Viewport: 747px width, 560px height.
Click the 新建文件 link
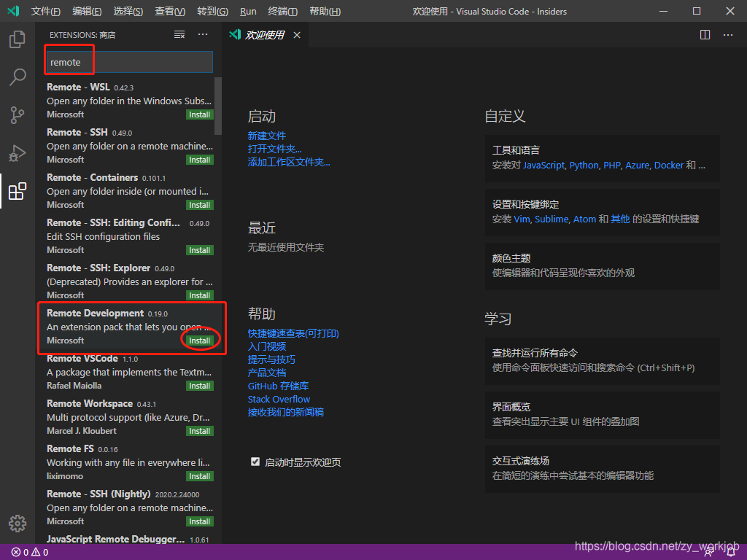[x=267, y=136]
